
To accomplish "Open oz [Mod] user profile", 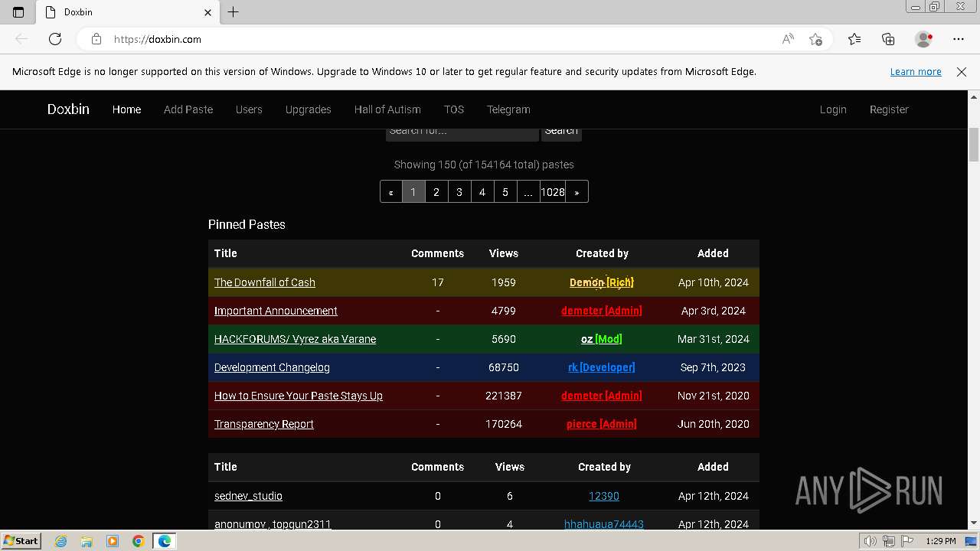I will pyautogui.click(x=602, y=339).
